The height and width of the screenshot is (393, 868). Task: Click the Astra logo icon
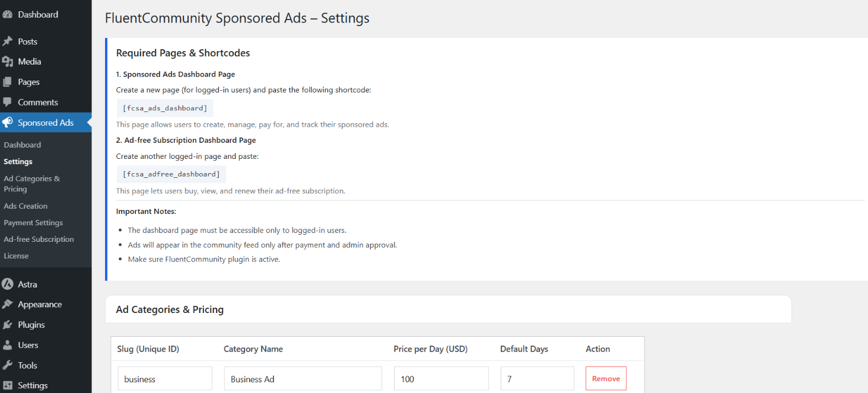(x=8, y=284)
